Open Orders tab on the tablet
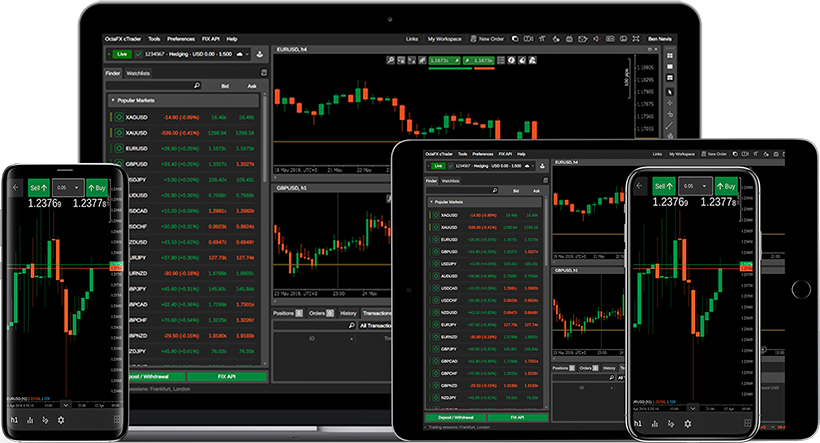The width and height of the screenshot is (820, 443). 588,368
